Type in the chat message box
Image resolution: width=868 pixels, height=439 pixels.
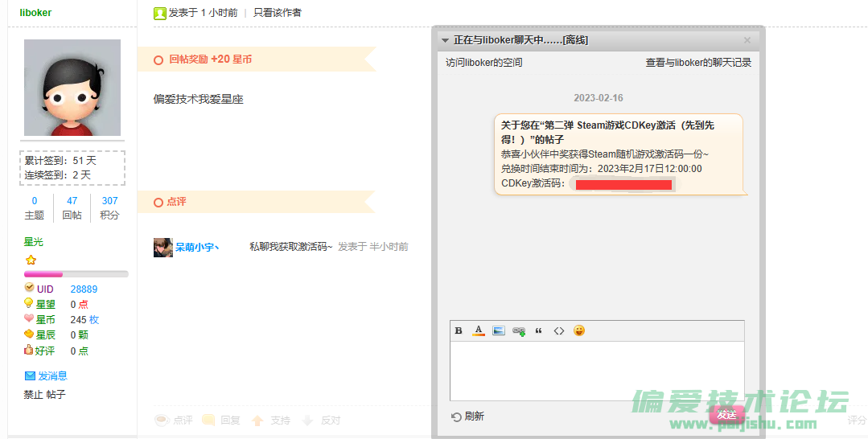[x=596, y=370]
